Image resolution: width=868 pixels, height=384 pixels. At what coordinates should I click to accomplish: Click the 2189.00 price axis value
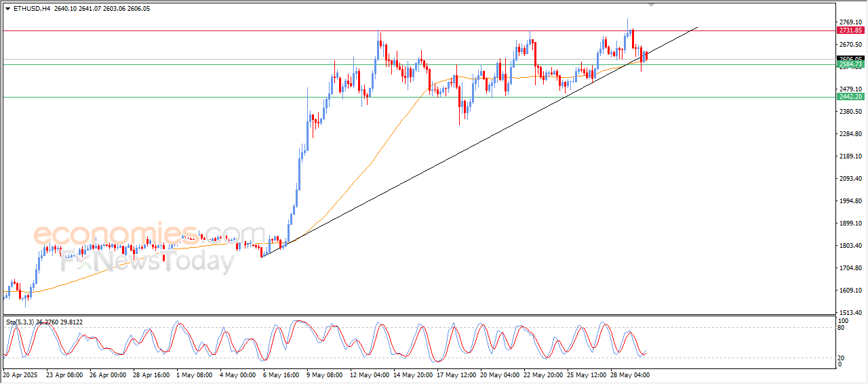coord(850,156)
